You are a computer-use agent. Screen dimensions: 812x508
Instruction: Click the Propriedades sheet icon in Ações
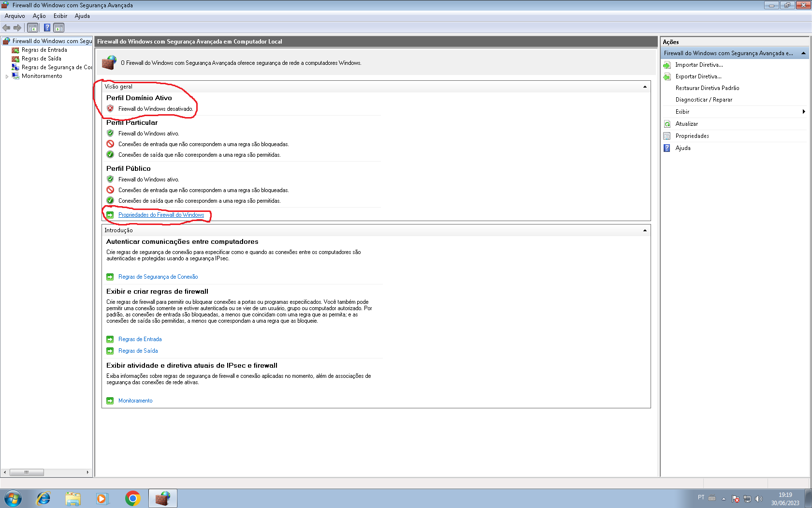point(667,136)
